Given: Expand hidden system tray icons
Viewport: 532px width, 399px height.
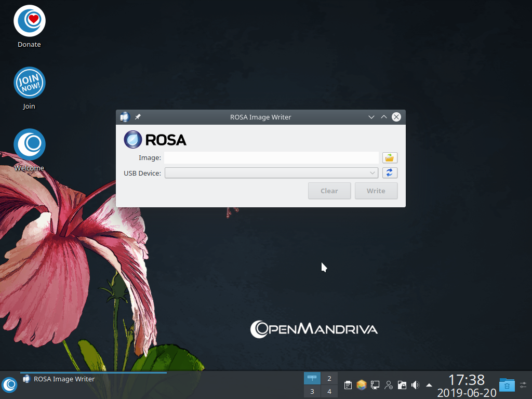Looking at the screenshot, I should pos(429,385).
